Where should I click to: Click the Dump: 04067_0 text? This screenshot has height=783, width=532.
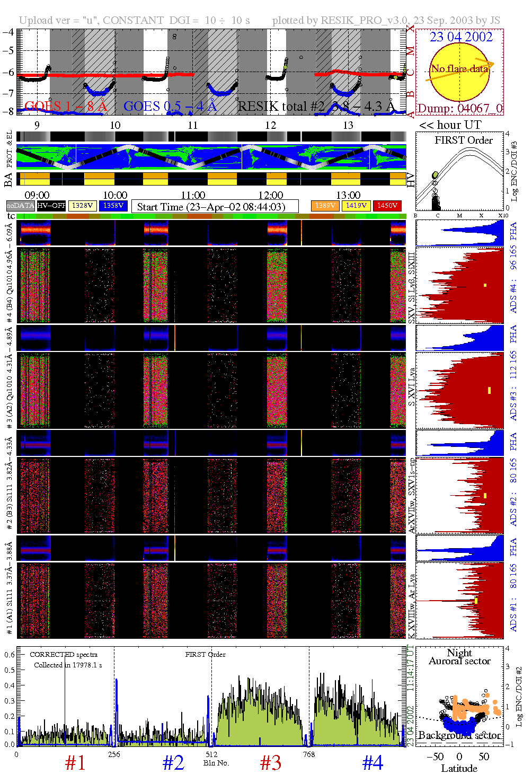pos(459,109)
